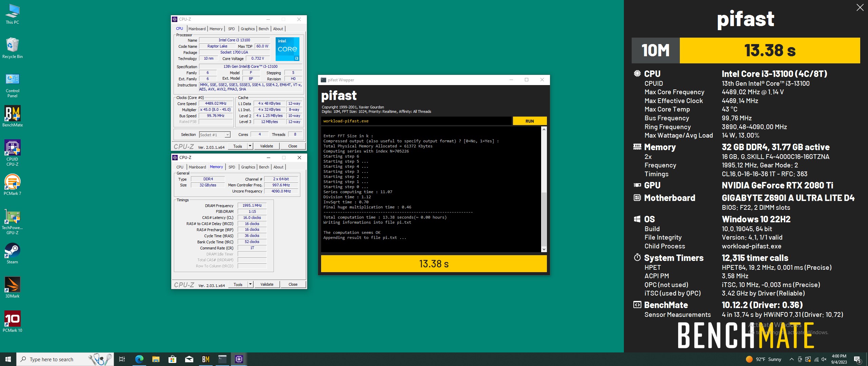Launch Steam desktop shortcut
Image resolution: width=868 pixels, height=366 pixels.
13,253
